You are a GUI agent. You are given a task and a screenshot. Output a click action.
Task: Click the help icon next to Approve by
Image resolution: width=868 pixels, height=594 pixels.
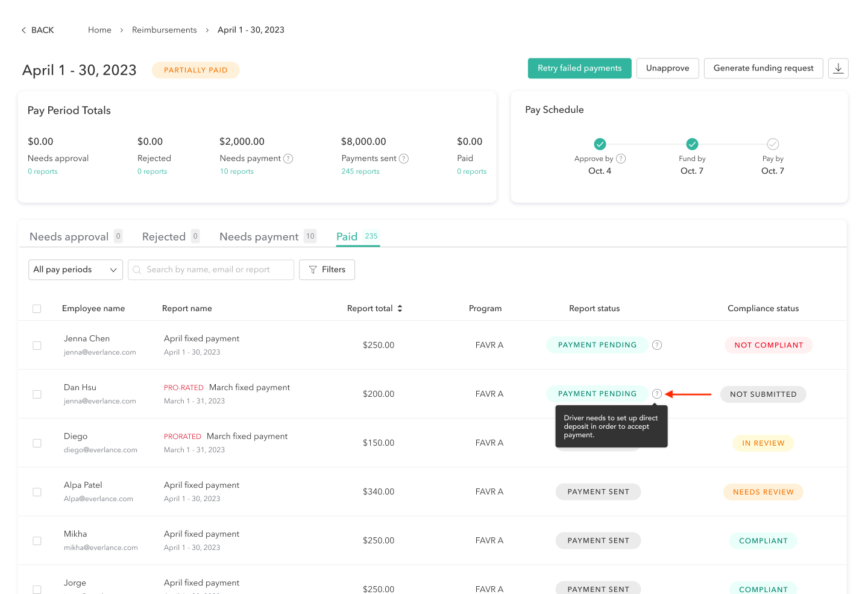click(622, 158)
